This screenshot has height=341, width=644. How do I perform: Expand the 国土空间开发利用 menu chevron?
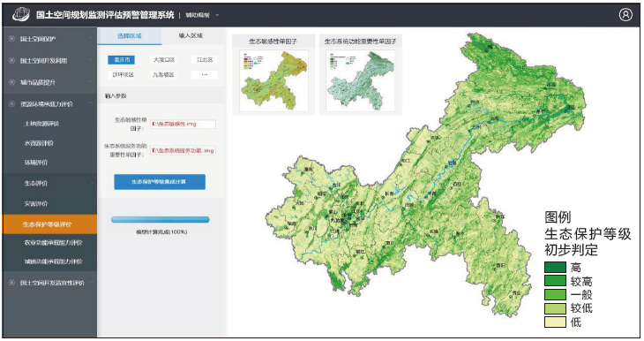coord(91,60)
